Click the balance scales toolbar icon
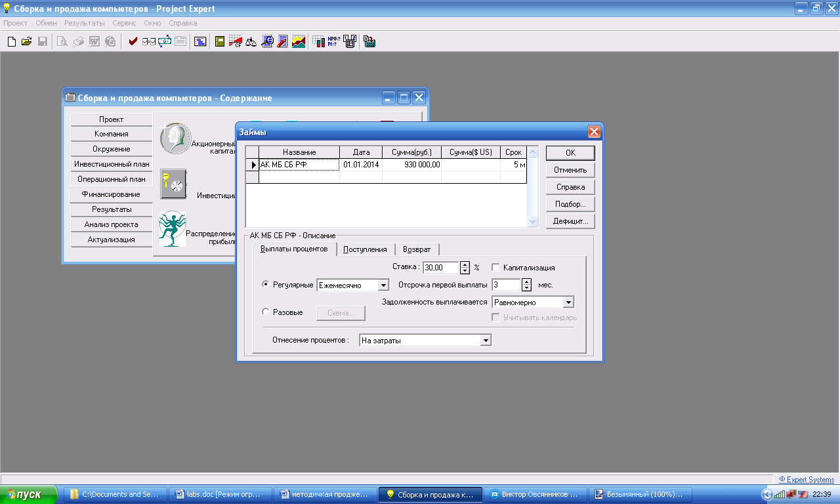The height and width of the screenshot is (504, 840). tap(251, 41)
